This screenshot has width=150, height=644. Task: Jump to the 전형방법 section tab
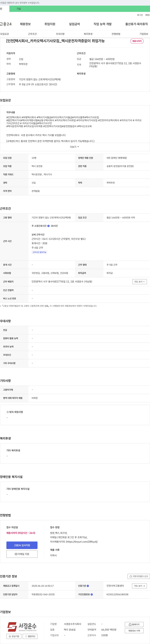click(116, 34)
